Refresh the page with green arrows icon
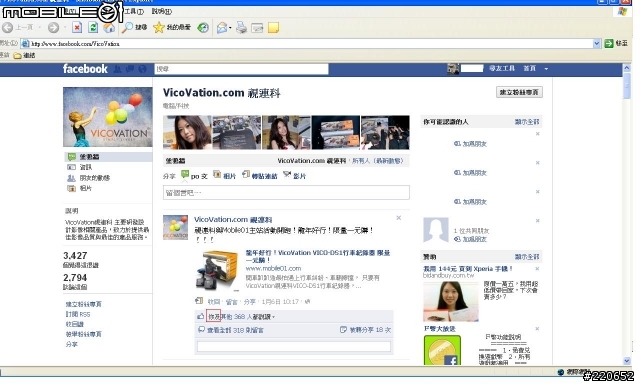Screen dimensions: 640x384 pyautogui.click(x=93, y=28)
